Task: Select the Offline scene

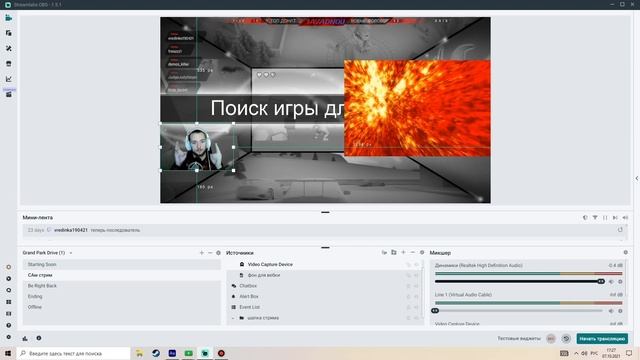Action: (x=122, y=307)
